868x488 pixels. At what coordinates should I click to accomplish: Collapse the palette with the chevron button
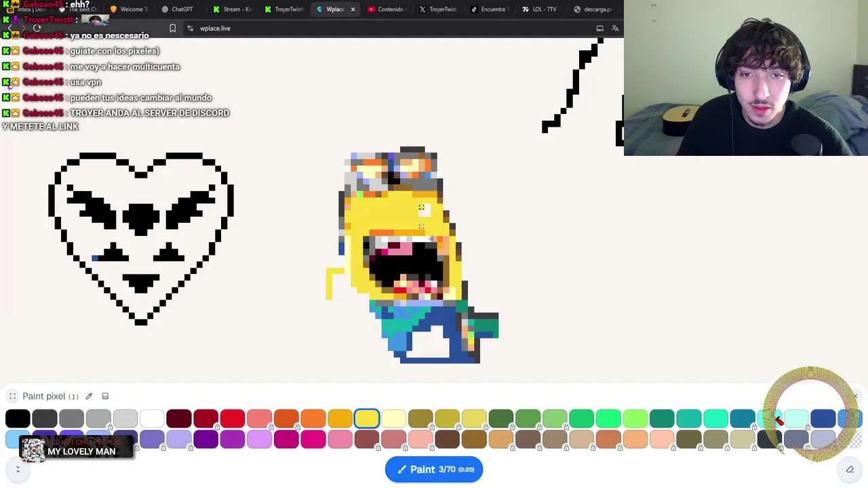(18, 469)
